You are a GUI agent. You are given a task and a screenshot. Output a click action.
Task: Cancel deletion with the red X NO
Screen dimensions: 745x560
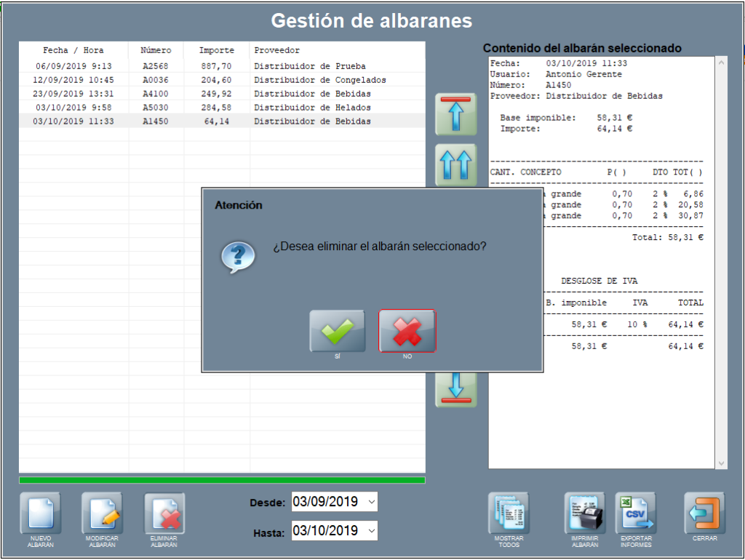click(407, 332)
